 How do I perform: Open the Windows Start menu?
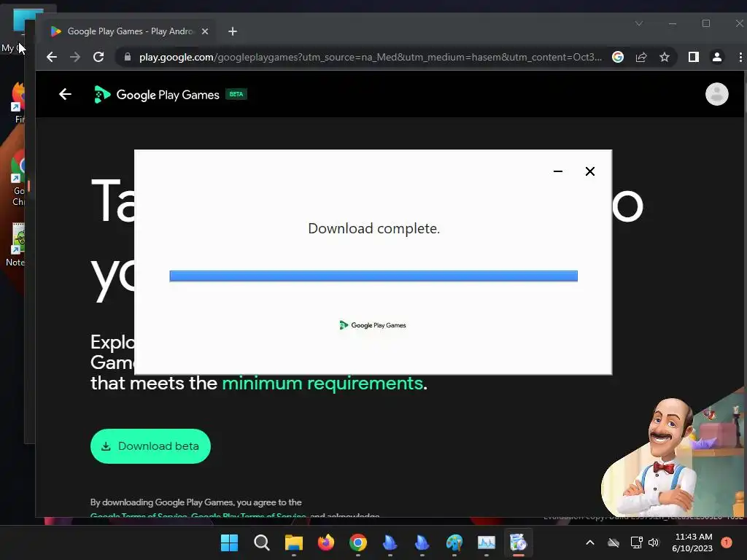coord(229,542)
